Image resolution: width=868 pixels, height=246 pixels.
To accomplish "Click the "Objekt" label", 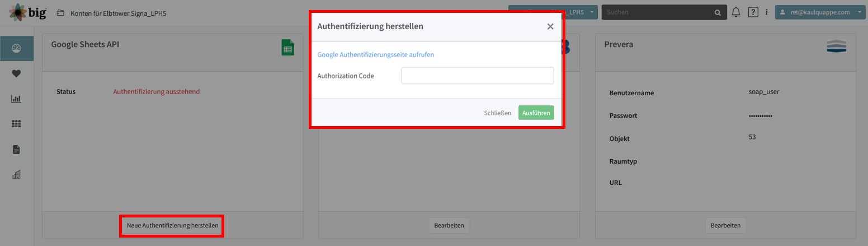I will pos(619,139).
